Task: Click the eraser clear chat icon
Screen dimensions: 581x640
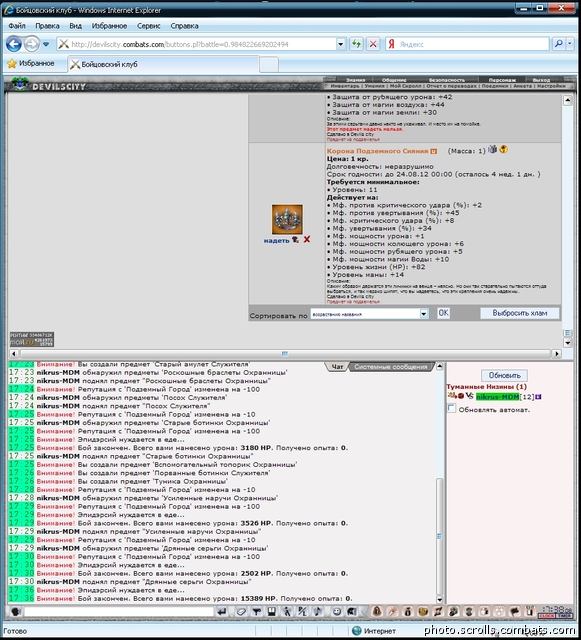Action: pos(241,611)
